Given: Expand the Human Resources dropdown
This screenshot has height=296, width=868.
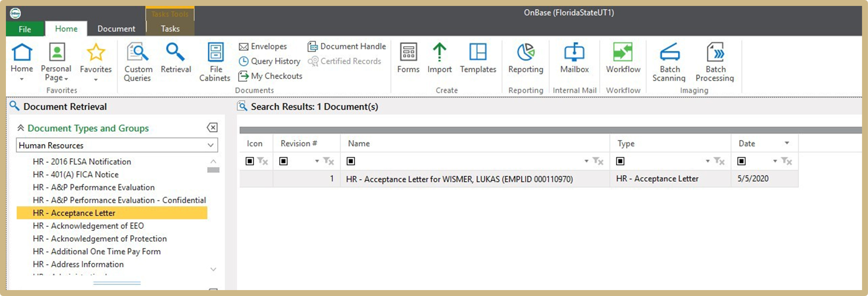Looking at the screenshot, I should click(x=210, y=145).
